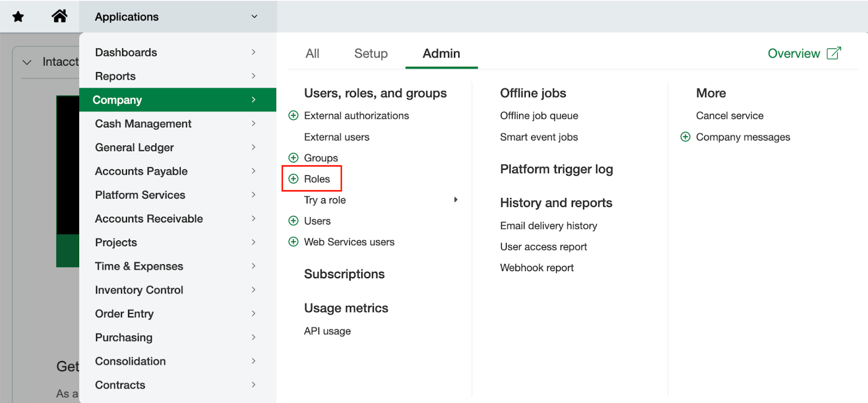Expand Purchasing submenu arrow
Image resolution: width=868 pixels, height=403 pixels.
pyautogui.click(x=253, y=337)
